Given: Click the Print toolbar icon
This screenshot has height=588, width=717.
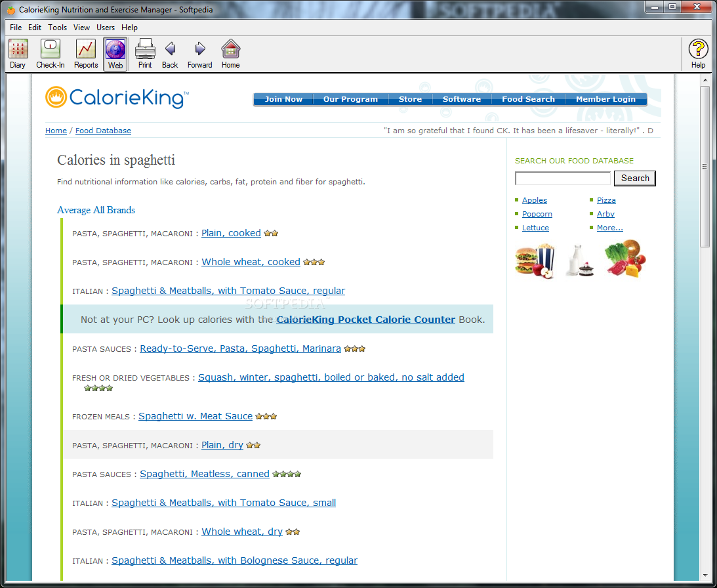Looking at the screenshot, I should coord(145,54).
